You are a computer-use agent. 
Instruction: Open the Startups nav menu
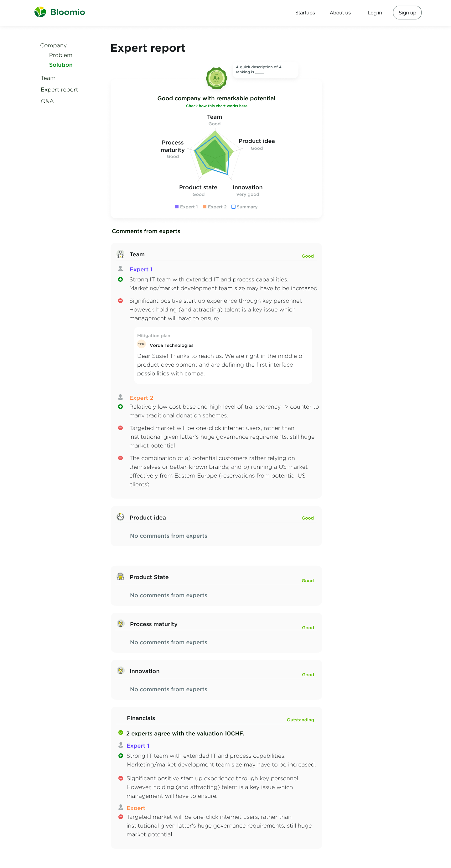point(305,13)
